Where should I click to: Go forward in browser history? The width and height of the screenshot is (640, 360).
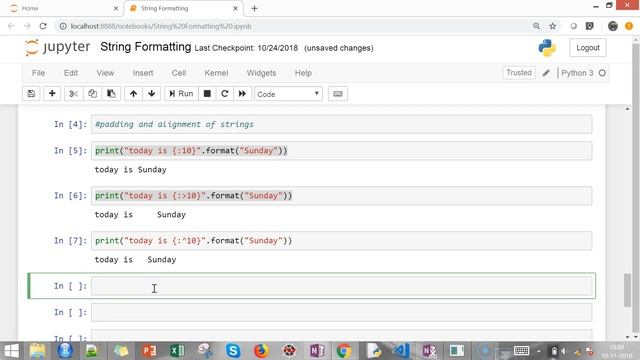(x=27, y=26)
